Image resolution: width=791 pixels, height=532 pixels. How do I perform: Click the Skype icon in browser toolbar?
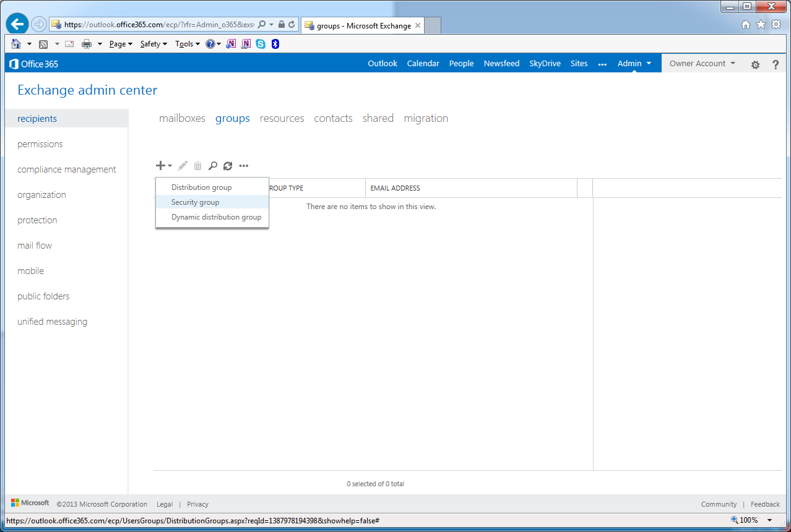261,44
